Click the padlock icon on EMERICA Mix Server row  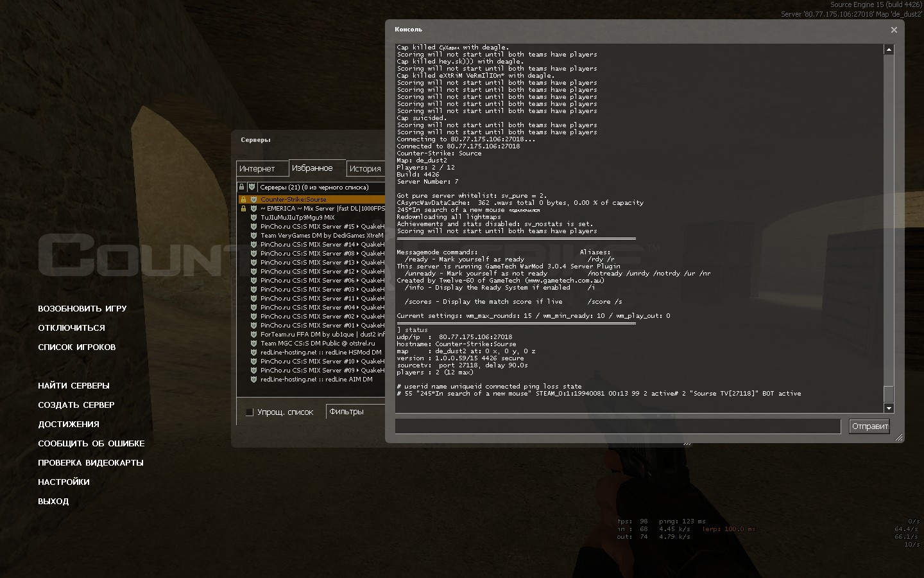click(x=243, y=209)
